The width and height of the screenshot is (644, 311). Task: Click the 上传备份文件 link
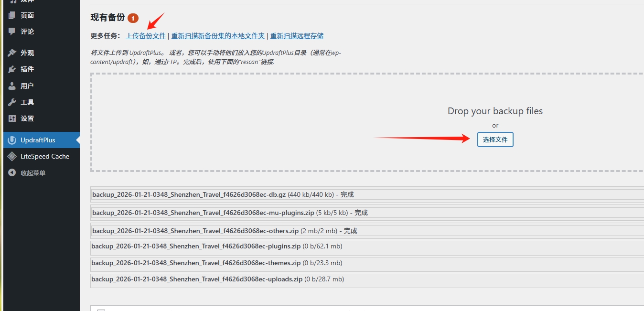(x=146, y=36)
